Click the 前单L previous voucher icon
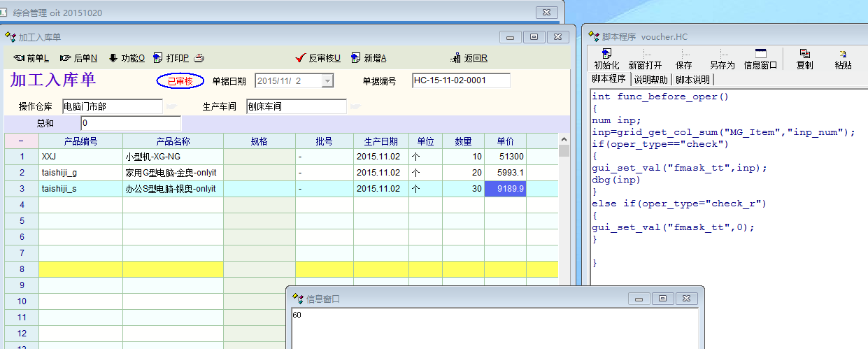 [x=19, y=58]
